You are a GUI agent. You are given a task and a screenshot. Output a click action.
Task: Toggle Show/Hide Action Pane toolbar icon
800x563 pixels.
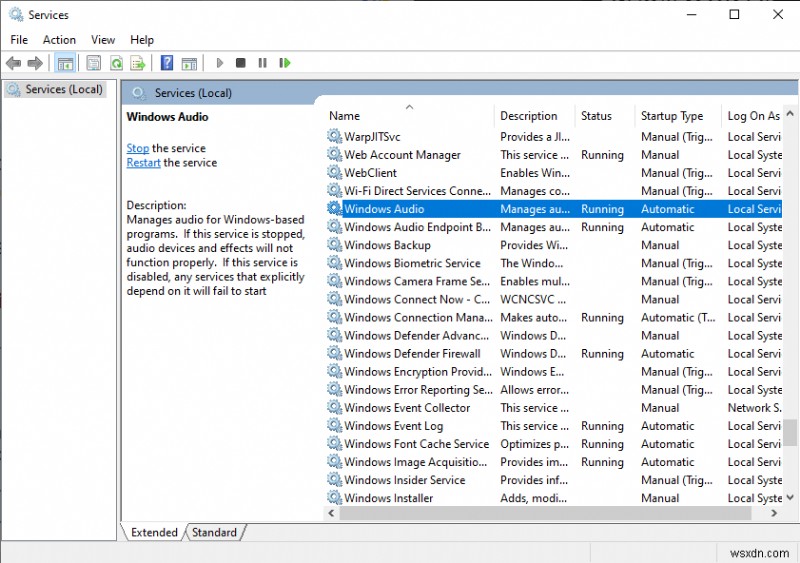coord(189,63)
